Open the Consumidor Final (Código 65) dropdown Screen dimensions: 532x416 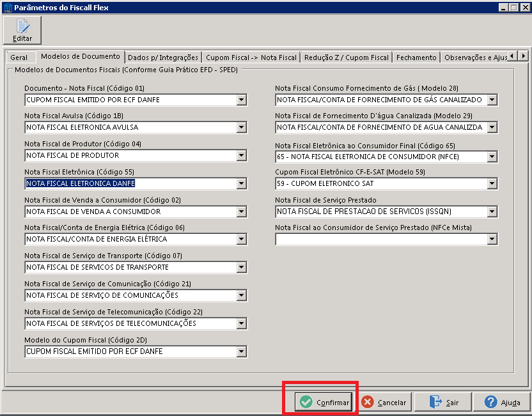tap(492, 157)
